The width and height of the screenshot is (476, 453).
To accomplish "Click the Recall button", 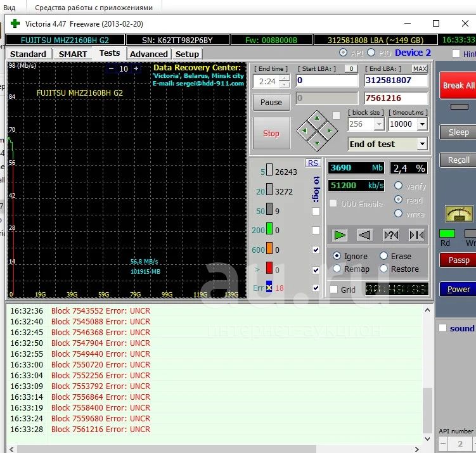I will click(x=458, y=160).
